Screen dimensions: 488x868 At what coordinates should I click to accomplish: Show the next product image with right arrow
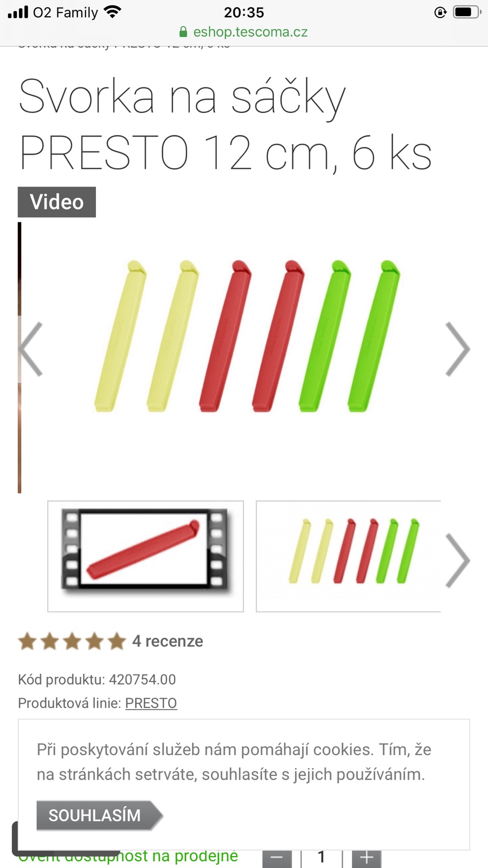click(x=458, y=349)
